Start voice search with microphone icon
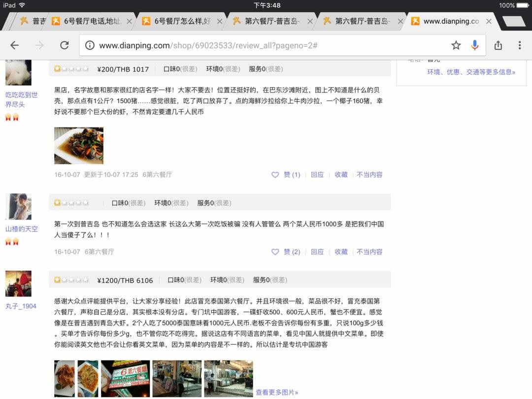Image resolution: width=532 pixels, height=399 pixels. coord(475,45)
